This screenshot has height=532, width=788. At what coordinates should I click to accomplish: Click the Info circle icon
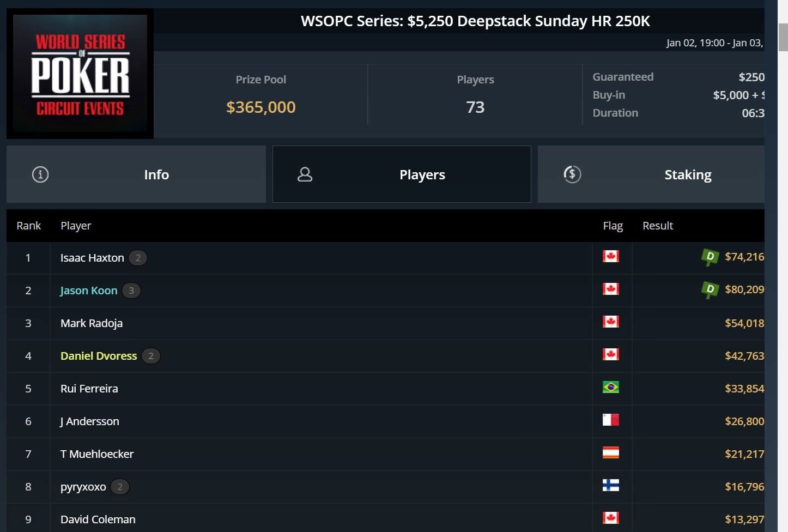(x=40, y=174)
